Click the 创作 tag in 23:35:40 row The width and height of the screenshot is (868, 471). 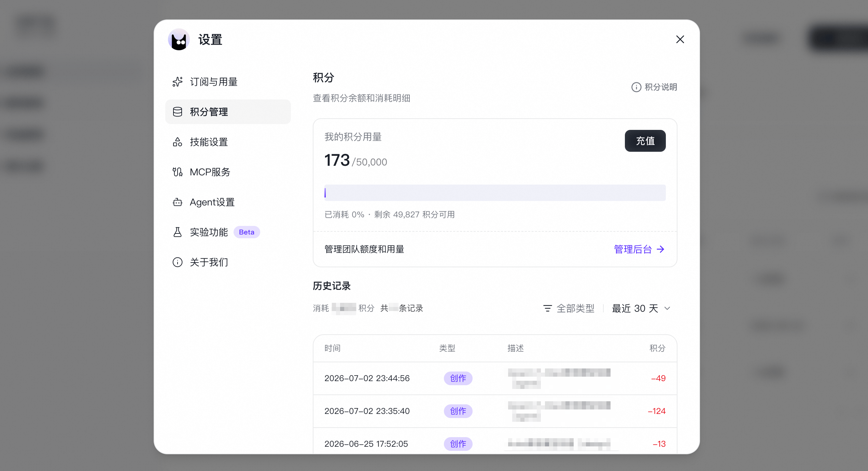click(x=458, y=411)
